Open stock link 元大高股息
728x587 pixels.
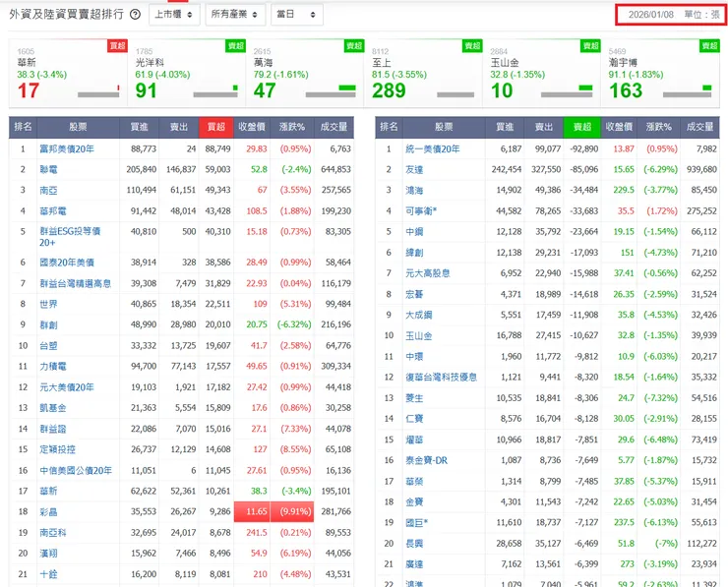[x=428, y=273]
